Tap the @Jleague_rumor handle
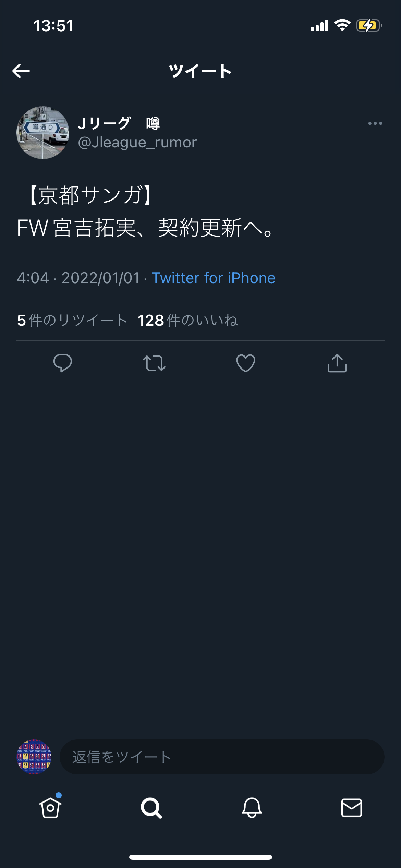The width and height of the screenshot is (401, 868). tap(137, 142)
